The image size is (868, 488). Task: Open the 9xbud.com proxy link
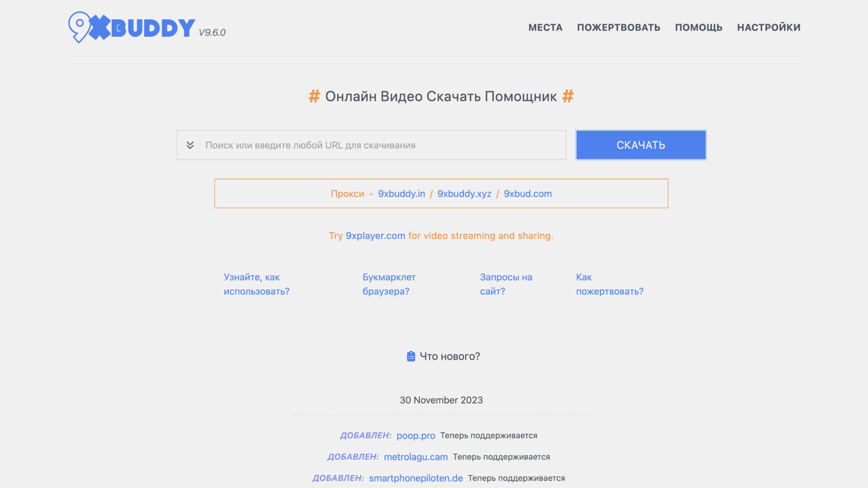point(528,194)
